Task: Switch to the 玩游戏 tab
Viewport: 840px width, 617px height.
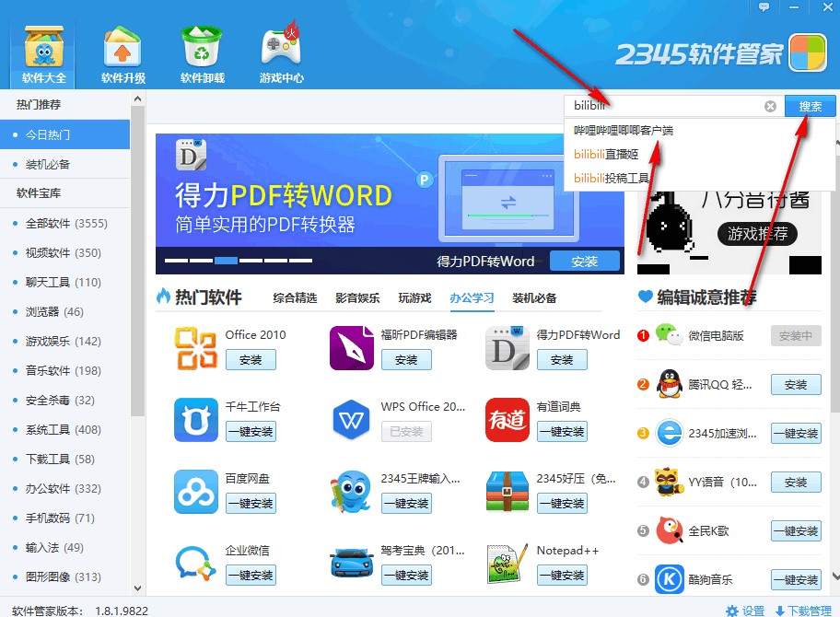Action: coord(414,297)
